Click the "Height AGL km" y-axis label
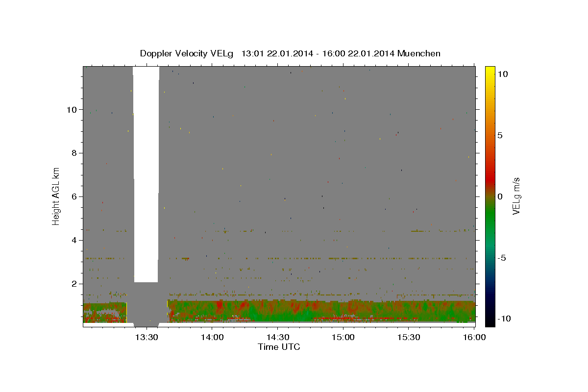This screenshot has height=392, width=588. point(56,196)
